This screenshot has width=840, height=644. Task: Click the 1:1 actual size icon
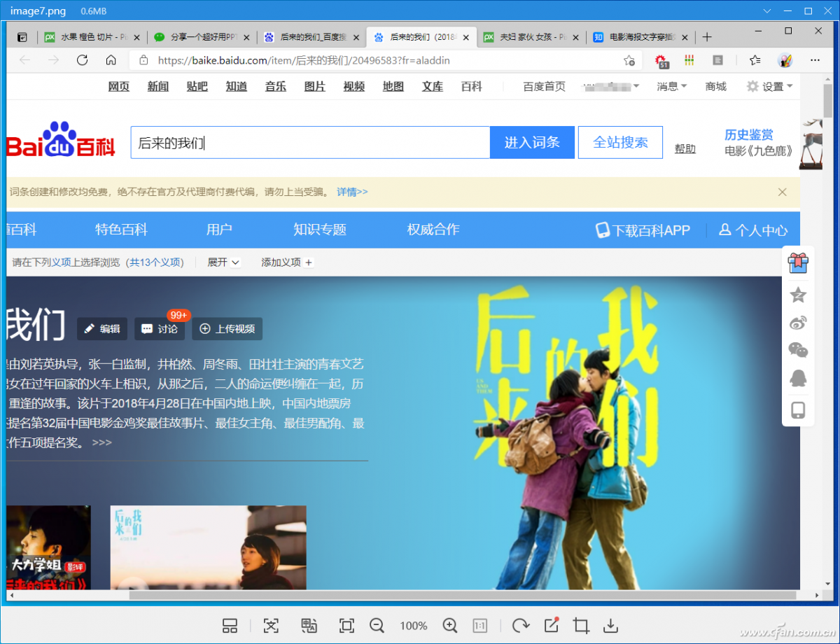[480, 626]
